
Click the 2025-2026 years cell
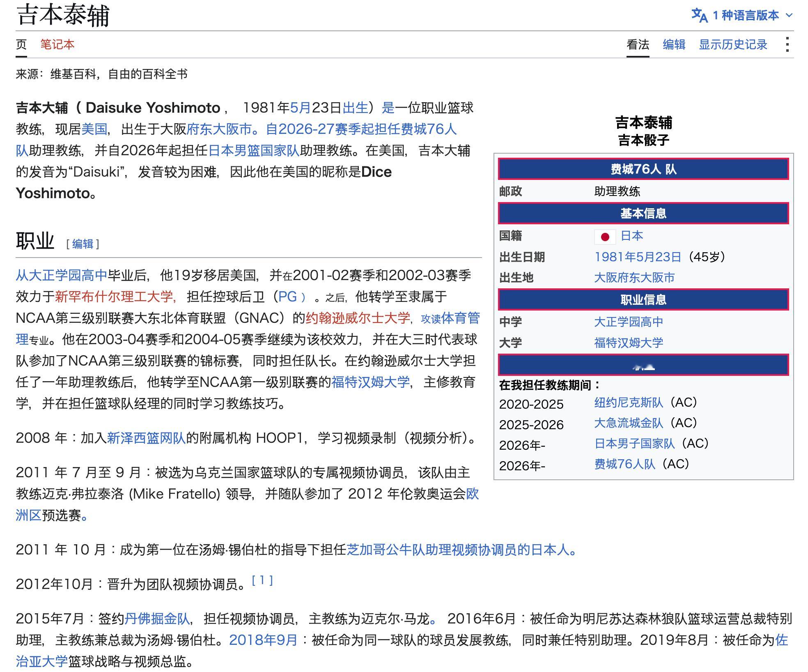point(531,425)
